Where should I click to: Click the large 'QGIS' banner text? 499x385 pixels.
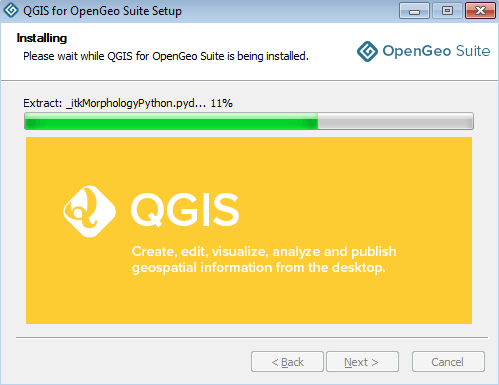point(185,210)
